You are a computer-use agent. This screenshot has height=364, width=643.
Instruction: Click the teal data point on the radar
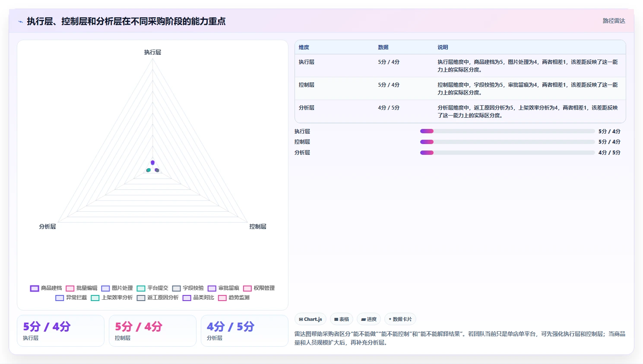pos(149,170)
